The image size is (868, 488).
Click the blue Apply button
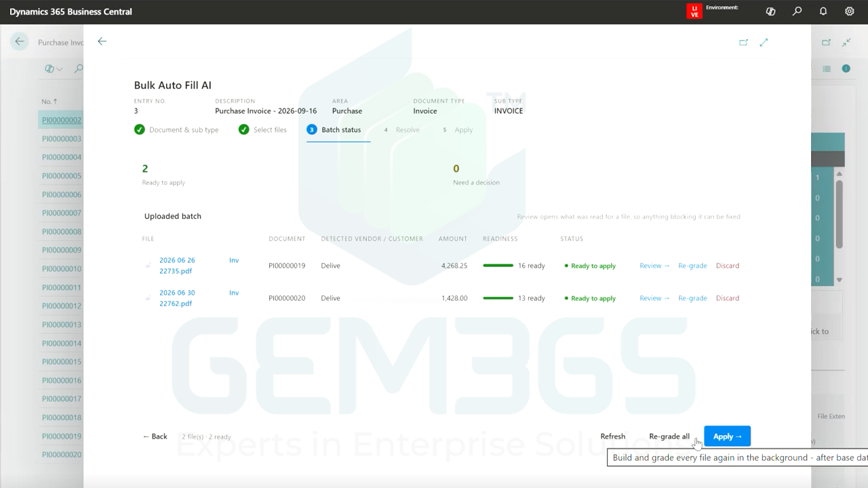(x=727, y=436)
